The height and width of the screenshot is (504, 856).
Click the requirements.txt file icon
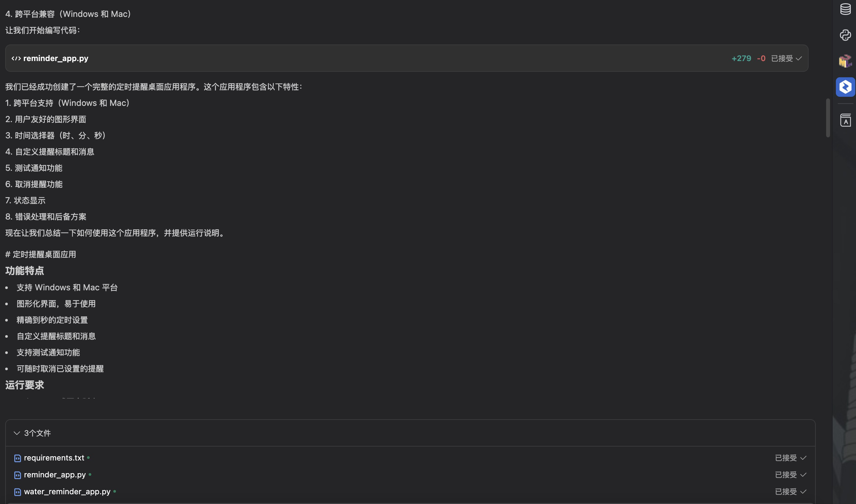point(17,458)
